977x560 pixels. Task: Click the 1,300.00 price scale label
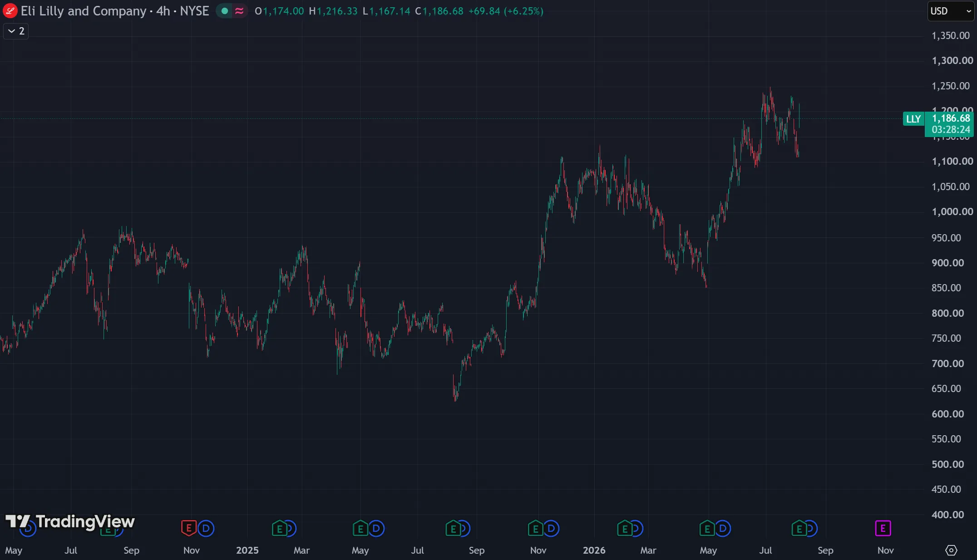pos(952,60)
